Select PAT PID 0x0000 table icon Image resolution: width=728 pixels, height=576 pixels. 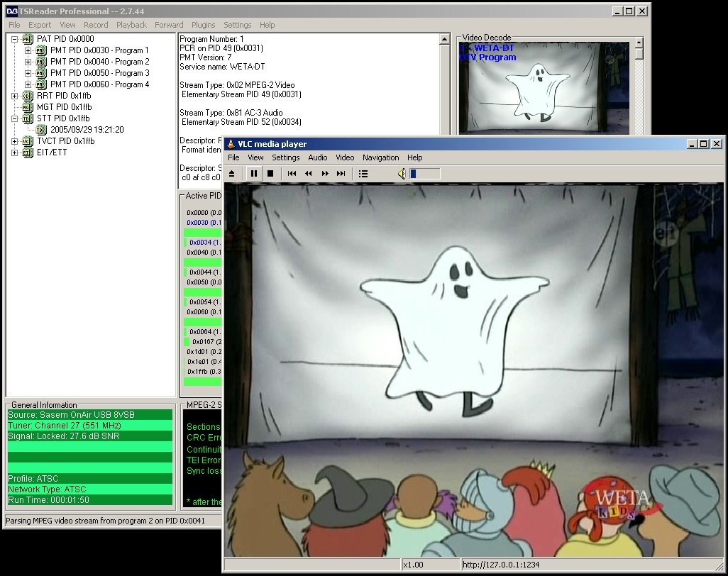[28, 40]
